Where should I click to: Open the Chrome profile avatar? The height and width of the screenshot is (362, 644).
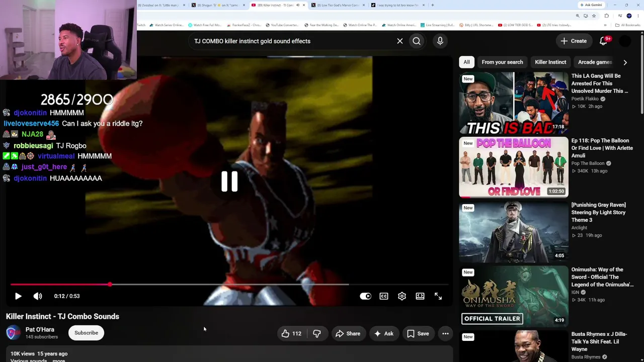[x=629, y=16]
